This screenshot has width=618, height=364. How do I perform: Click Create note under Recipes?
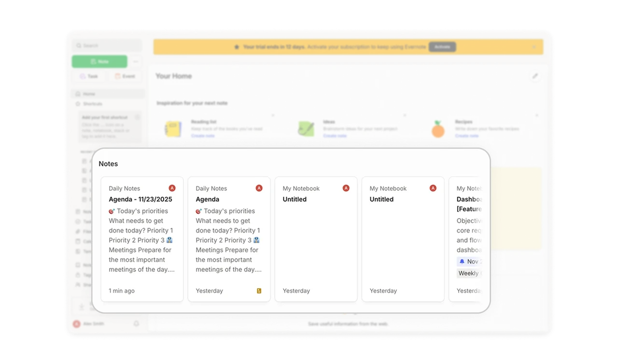(467, 136)
